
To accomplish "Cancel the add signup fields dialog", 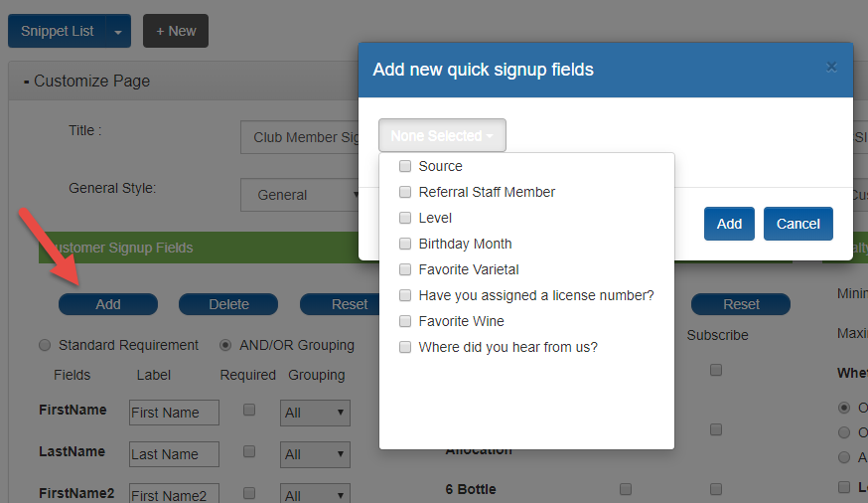I will click(x=797, y=224).
